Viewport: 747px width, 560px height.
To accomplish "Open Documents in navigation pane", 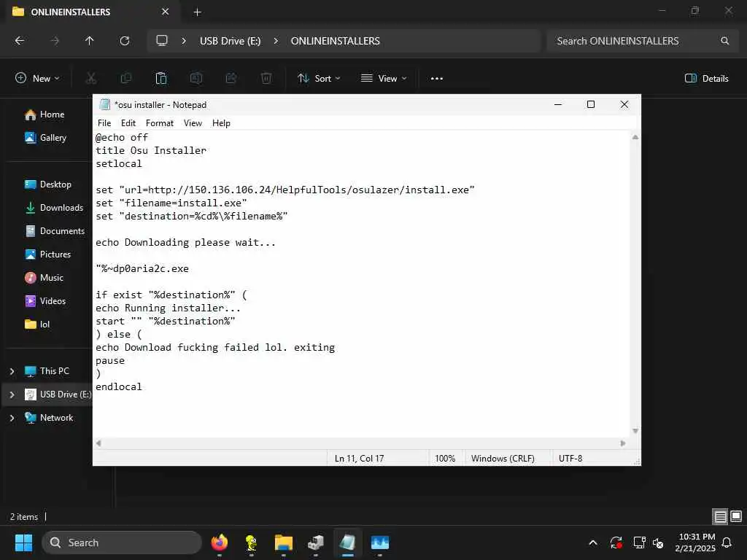I will tap(55, 231).
